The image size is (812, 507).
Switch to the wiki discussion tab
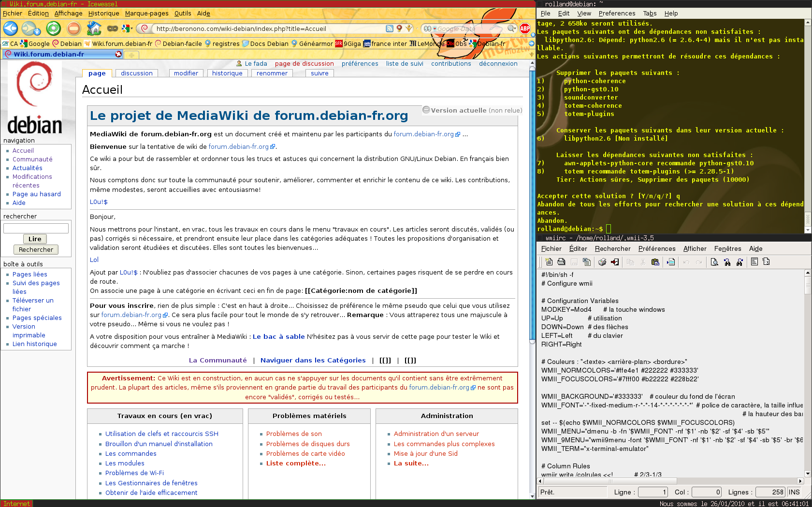point(136,73)
